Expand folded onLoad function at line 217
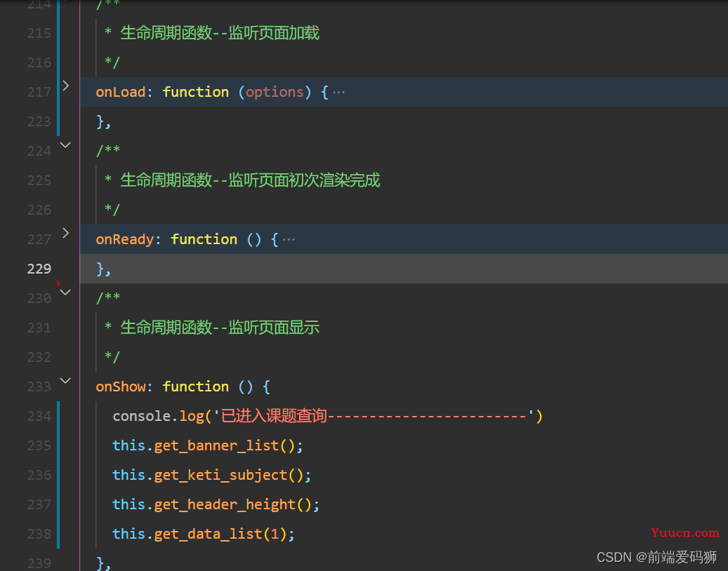This screenshot has height=571, width=728. (x=66, y=86)
